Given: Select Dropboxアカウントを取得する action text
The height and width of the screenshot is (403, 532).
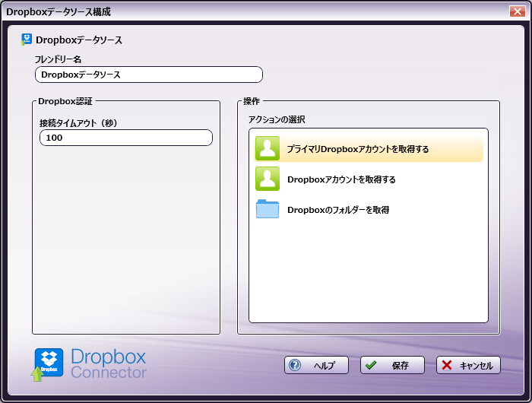Looking at the screenshot, I should pyautogui.click(x=341, y=179).
